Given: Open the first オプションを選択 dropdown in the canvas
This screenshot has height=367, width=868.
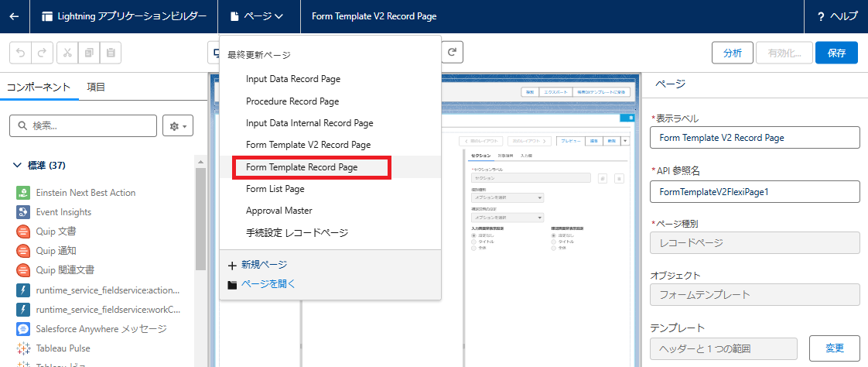Looking at the screenshot, I should (x=507, y=197).
